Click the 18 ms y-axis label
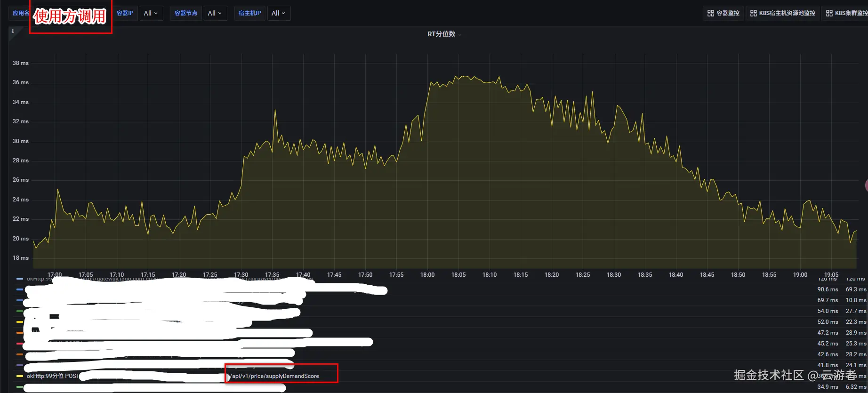 (x=21, y=258)
